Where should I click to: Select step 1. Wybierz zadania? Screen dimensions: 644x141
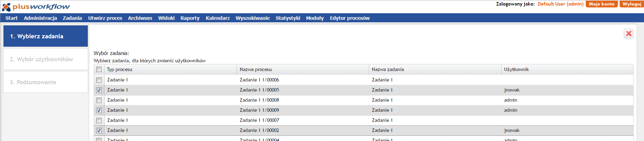(45, 36)
